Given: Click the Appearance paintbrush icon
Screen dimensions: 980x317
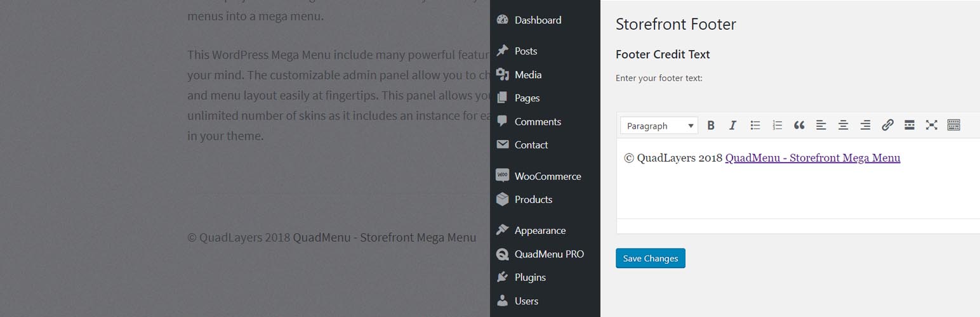Looking at the screenshot, I should 503,230.
